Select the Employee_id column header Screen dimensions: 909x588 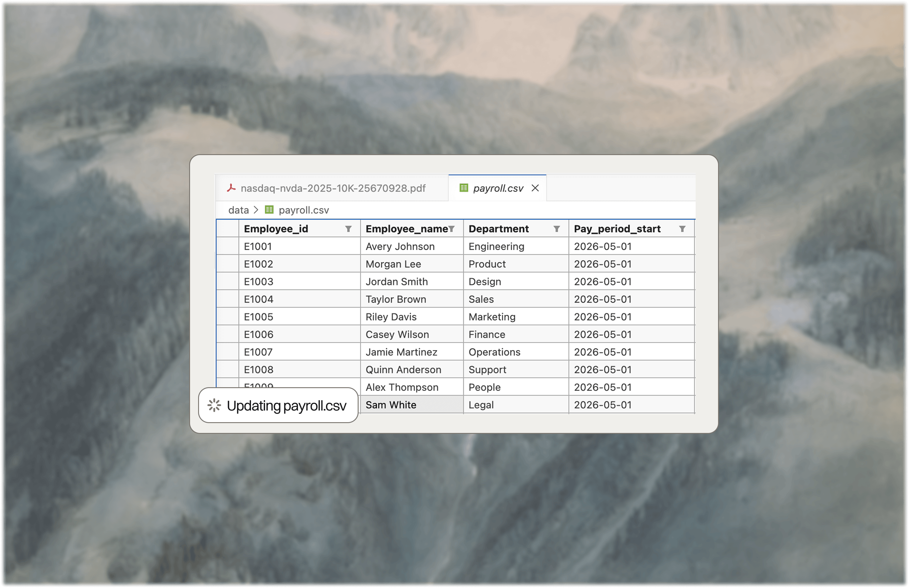[300, 229]
